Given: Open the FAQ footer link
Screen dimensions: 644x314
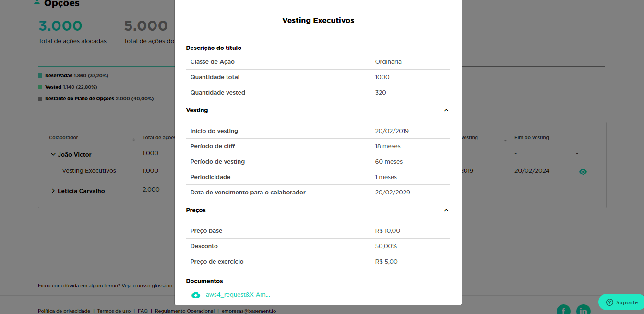Looking at the screenshot, I should [x=143, y=311].
